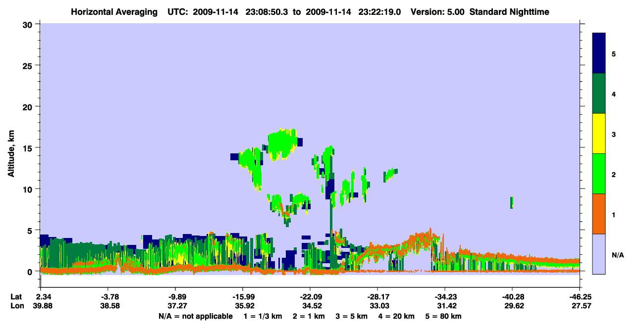Viewport: 644px width, 330px height.
Task: Click the 'Lon' row label
Action: 16,306
